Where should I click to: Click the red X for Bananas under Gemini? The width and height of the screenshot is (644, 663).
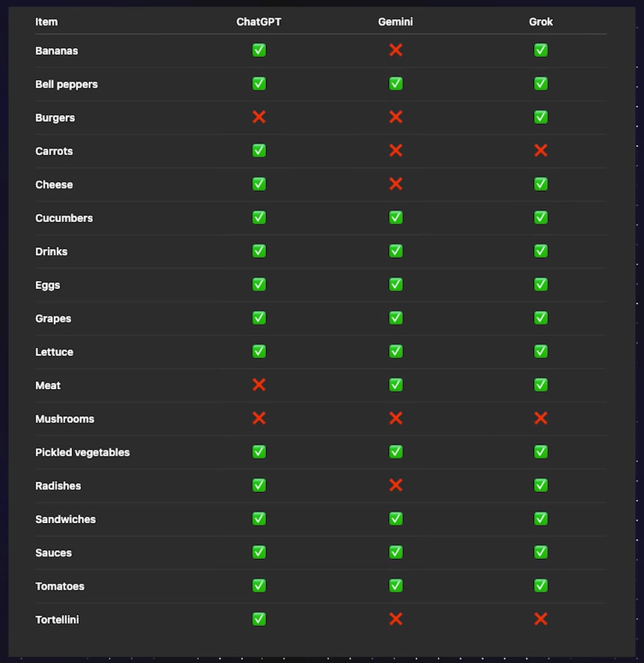(396, 50)
